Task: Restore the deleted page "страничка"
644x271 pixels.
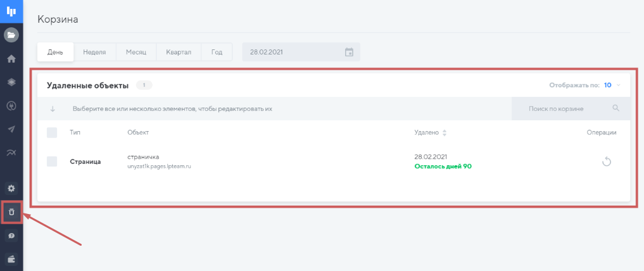Action: click(x=606, y=161)
